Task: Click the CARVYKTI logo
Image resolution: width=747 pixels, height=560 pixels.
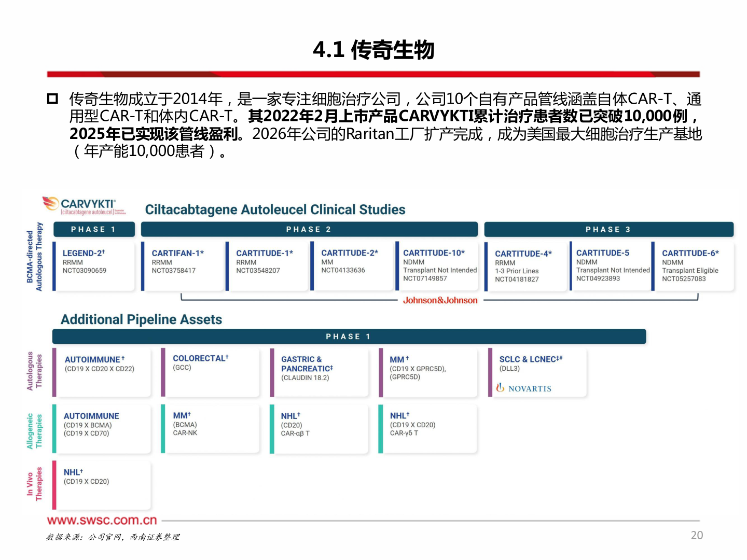Action: click(84, 205)
